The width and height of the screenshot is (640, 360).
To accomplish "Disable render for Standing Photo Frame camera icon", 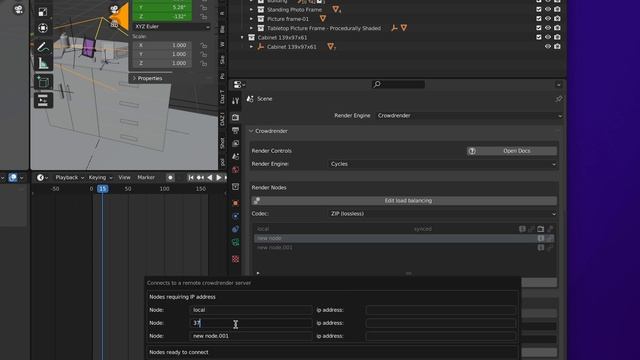I will tap(557, 9).
